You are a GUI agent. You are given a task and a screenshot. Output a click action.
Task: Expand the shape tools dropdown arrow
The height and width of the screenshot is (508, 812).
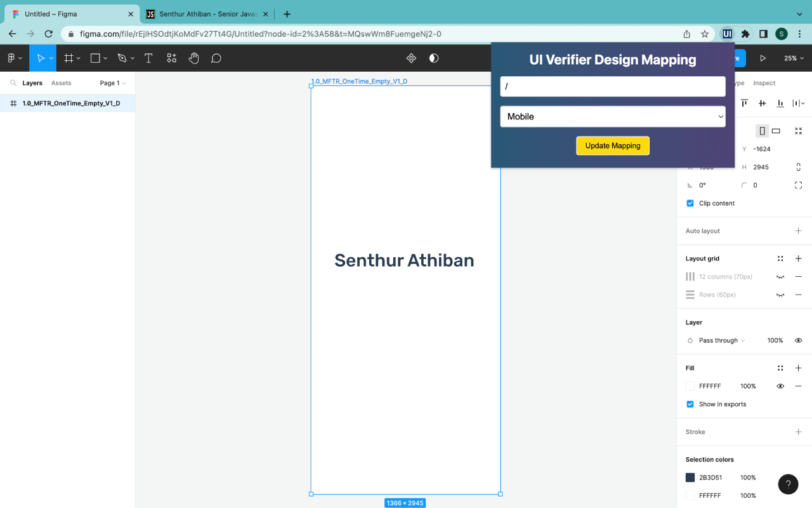[x=105, y=58]
